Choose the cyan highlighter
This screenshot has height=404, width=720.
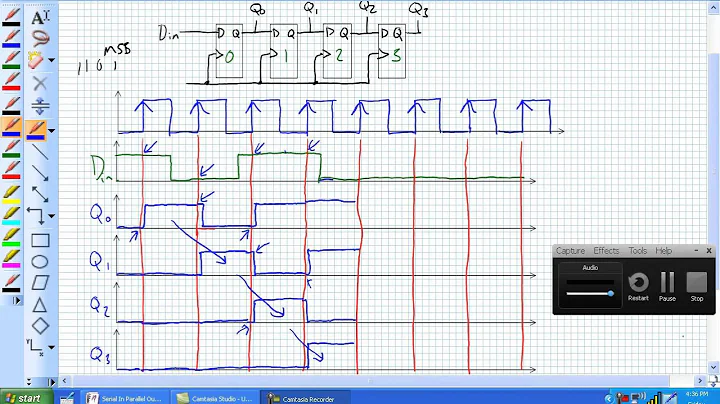click(x=11, y=216)
